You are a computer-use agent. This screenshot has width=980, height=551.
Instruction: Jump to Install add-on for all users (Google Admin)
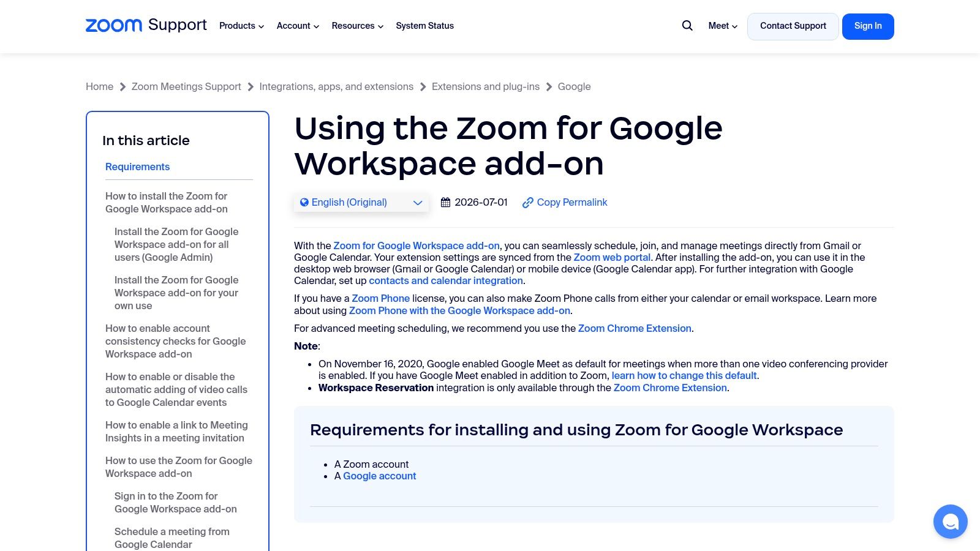coord(176,244)
